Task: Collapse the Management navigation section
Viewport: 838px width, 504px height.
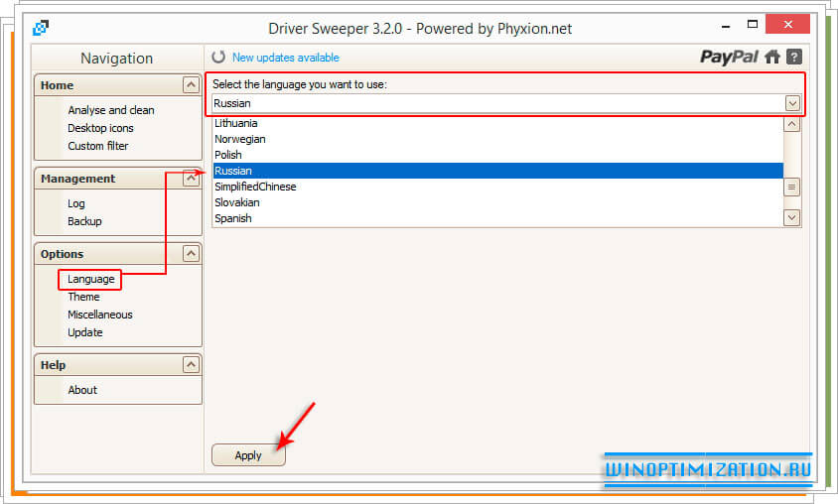Action: point(191,179)
